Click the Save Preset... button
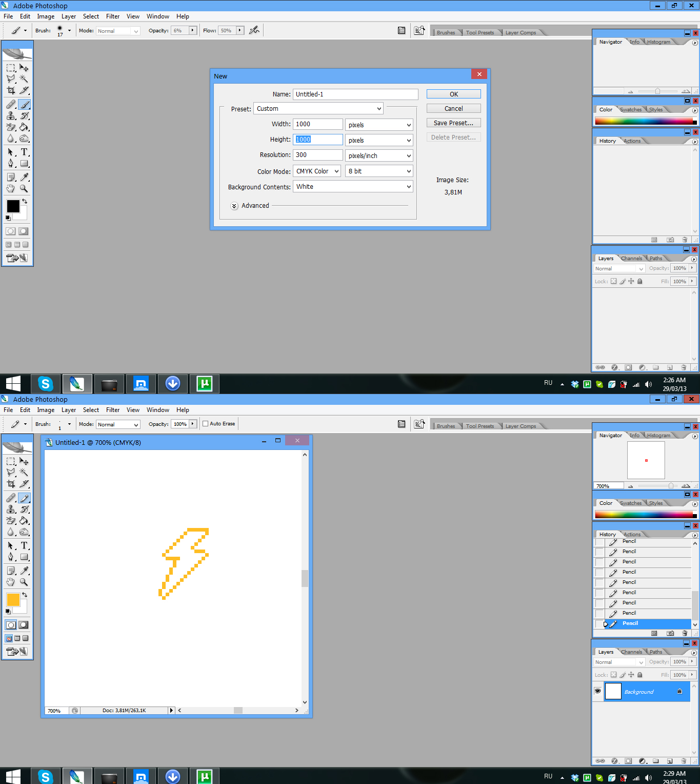This screenshot has height=784, width=700. pos(454,123)
